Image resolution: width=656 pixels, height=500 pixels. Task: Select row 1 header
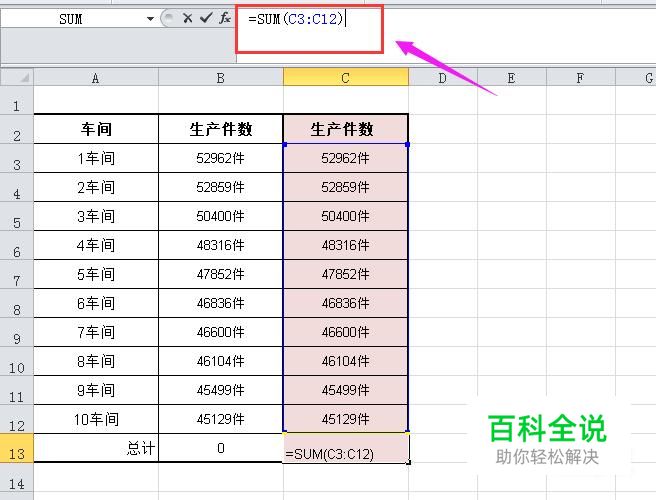tap(17, 100)
